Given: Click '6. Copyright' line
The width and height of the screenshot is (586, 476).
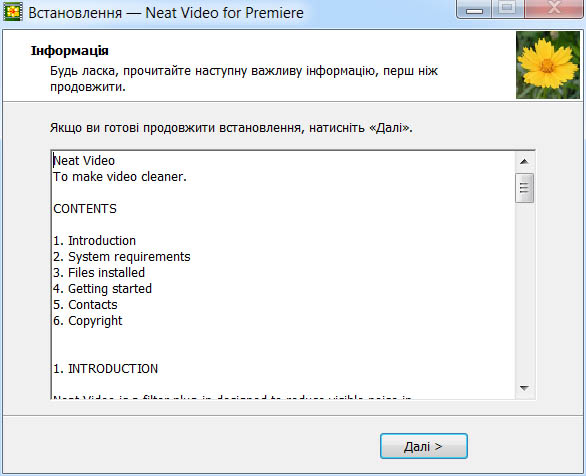Looking at the screenshot, I should 88,321.
